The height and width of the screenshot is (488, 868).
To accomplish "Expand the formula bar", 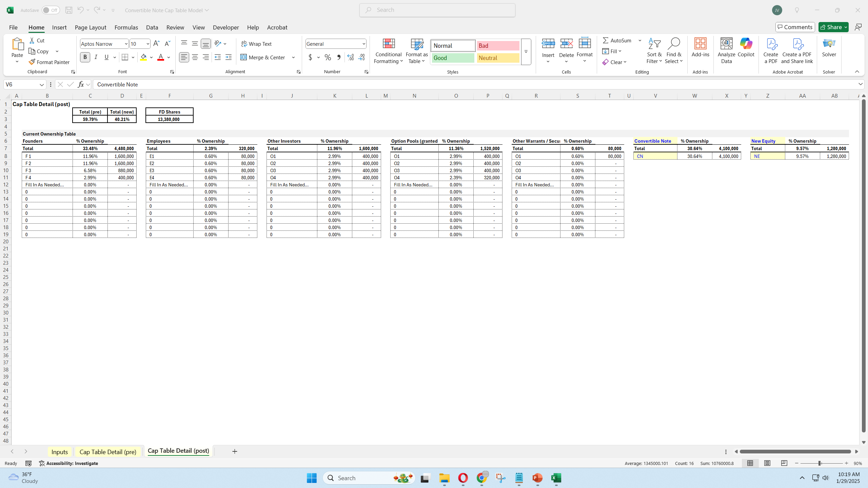I will point(860,84).
